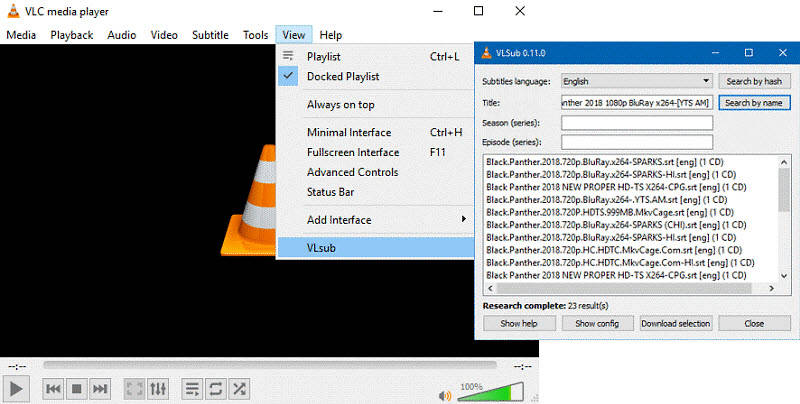This screenshot has width=800, height=404.
Task: Open the Help menu
Action: click(x=331, y=35)
